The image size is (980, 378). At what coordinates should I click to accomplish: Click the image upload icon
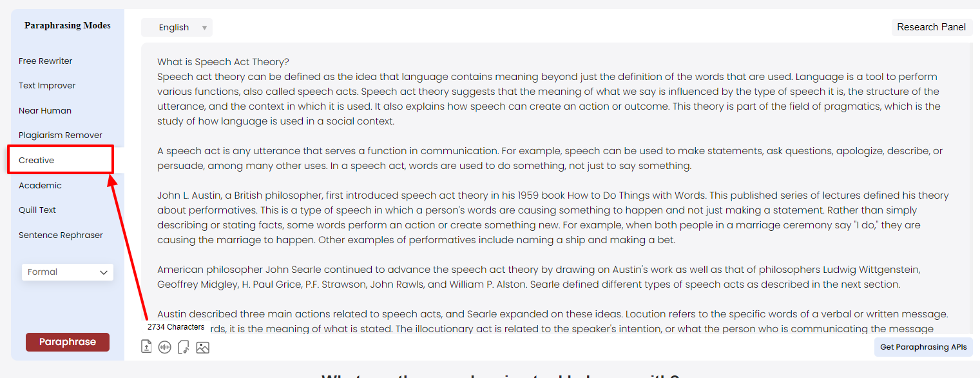[x=202, y=348]
